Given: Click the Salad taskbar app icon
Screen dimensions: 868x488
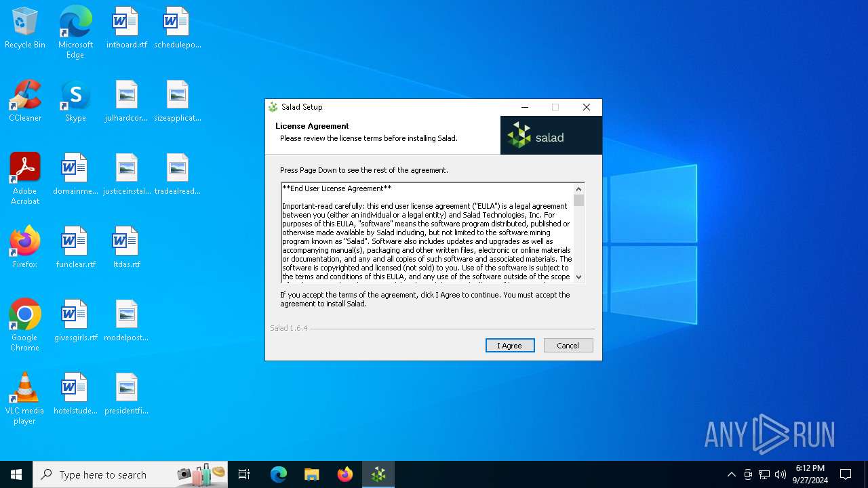Looking at the screenshot, I should 378,474.
